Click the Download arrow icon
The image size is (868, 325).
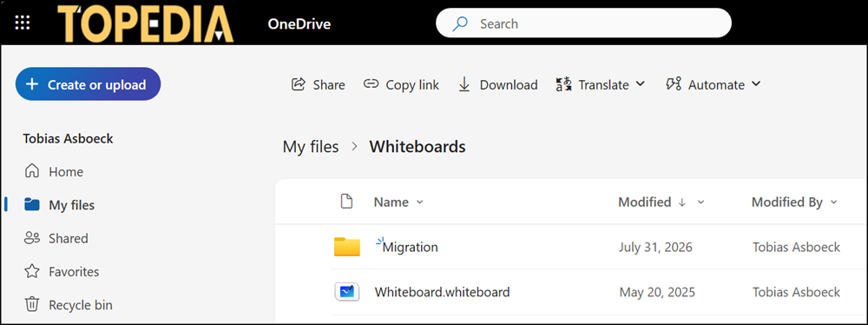click(464, 85)
